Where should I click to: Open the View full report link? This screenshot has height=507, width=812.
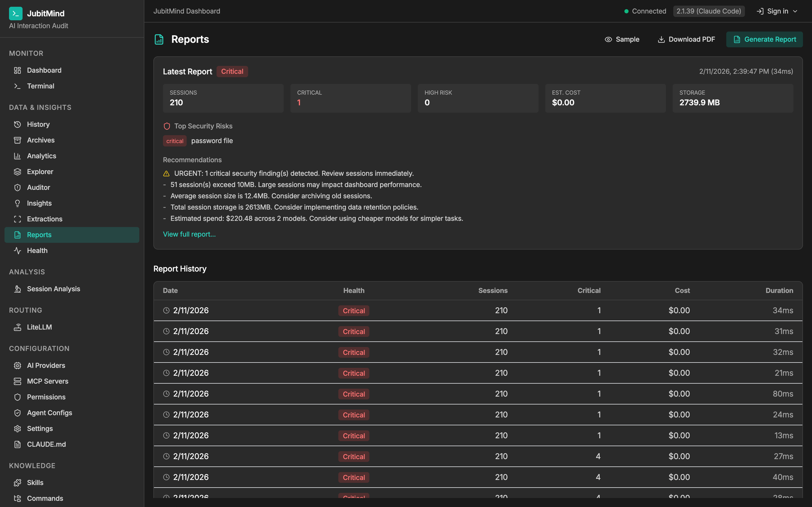189,234
